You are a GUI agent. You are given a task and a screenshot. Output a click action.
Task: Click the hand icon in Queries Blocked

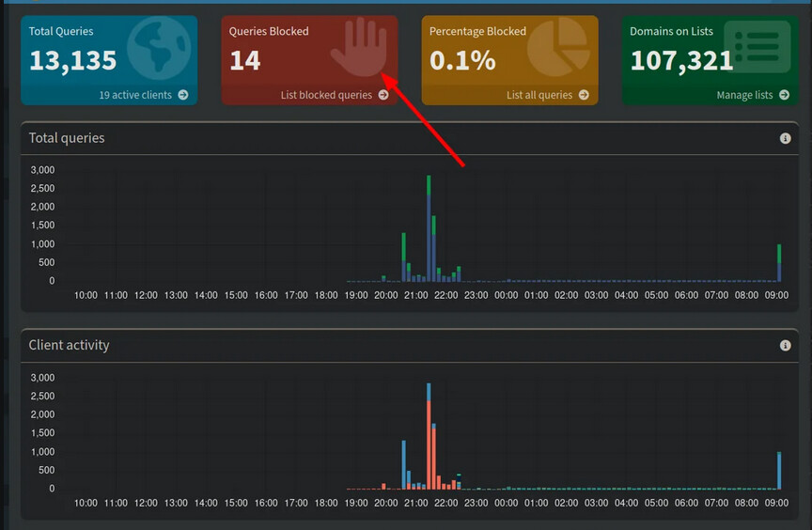click(359, 47)
